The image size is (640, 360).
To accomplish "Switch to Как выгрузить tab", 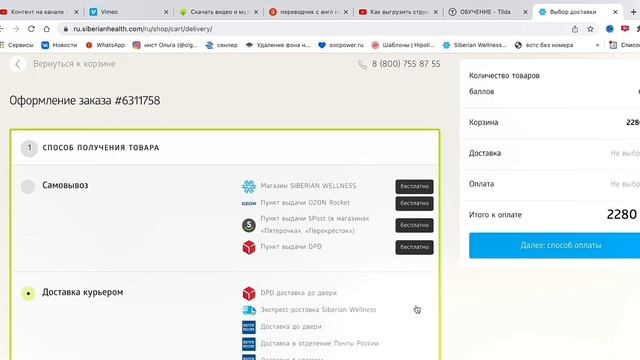I will (399, 12).
